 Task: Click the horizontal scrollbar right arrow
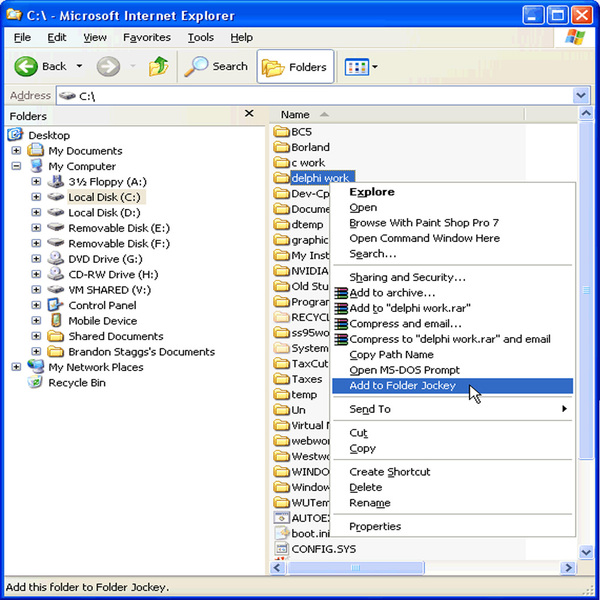coord(568,568)
